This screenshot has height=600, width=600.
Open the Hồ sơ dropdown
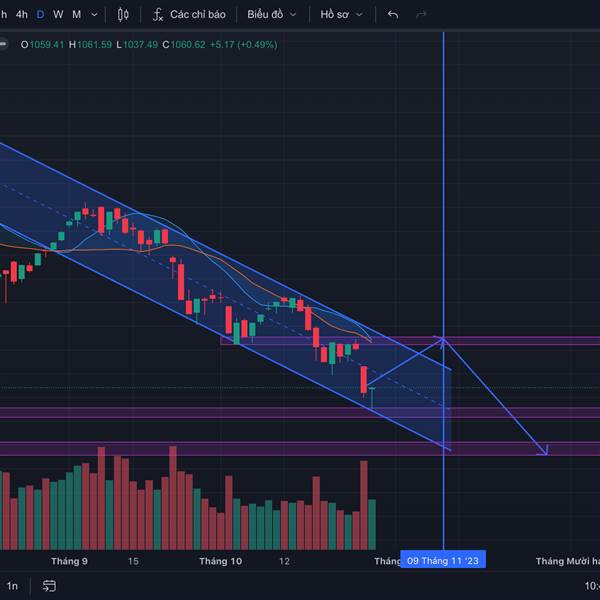click(341, 15)
